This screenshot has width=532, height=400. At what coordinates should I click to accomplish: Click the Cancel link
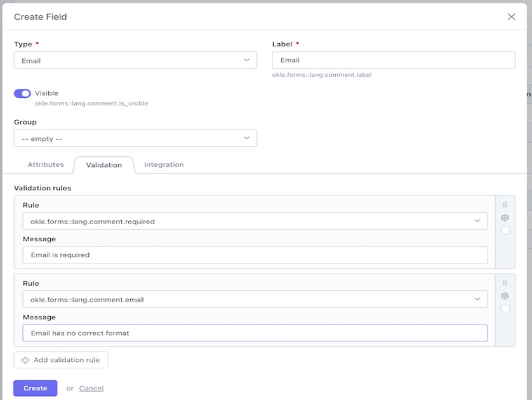[x=91, y=388]
